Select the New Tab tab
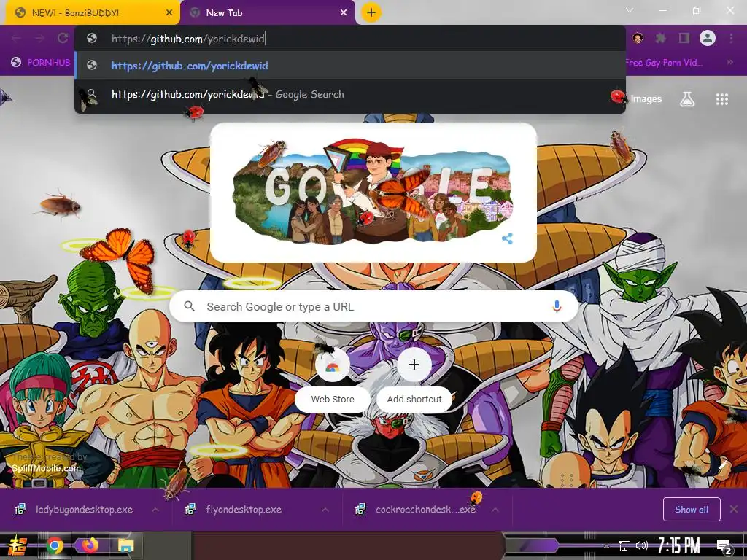Screen dimensions: 747x560 268,13
